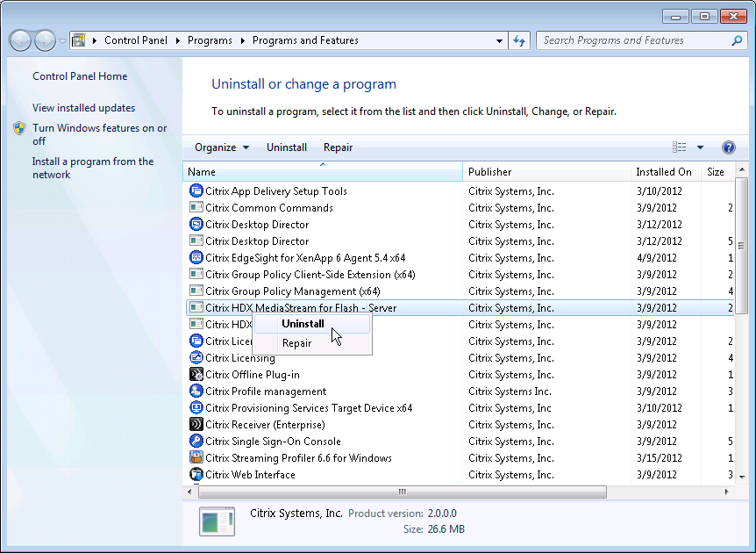
Task: Sort by the Size column header
Action: pos(717,172)
